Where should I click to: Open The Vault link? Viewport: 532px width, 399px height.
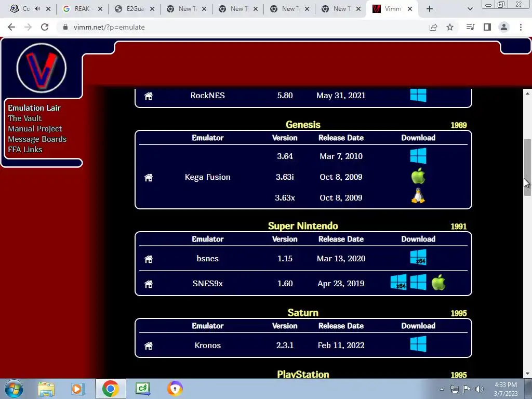25,118
